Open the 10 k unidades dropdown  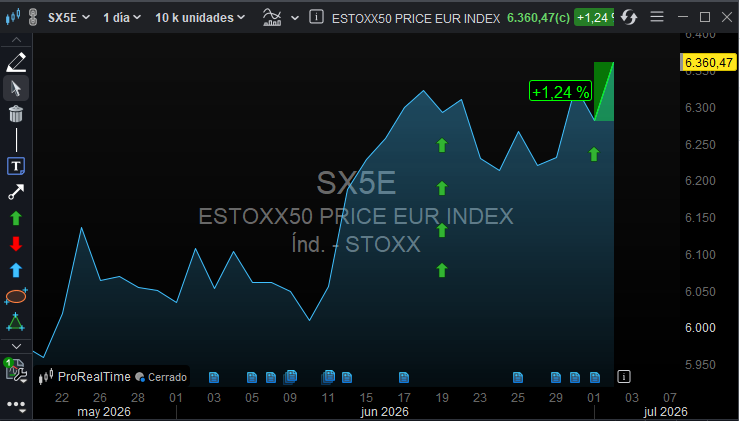[200, 17]
